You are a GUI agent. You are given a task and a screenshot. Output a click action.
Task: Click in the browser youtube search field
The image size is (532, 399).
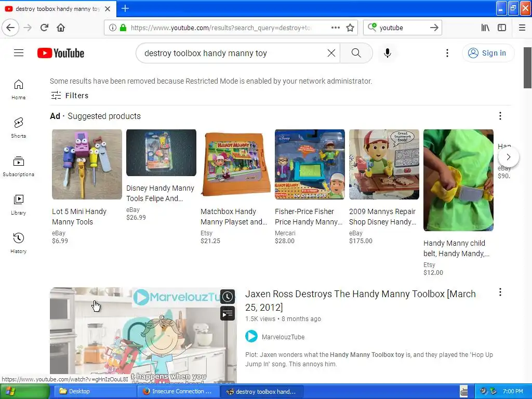point(403,28)
